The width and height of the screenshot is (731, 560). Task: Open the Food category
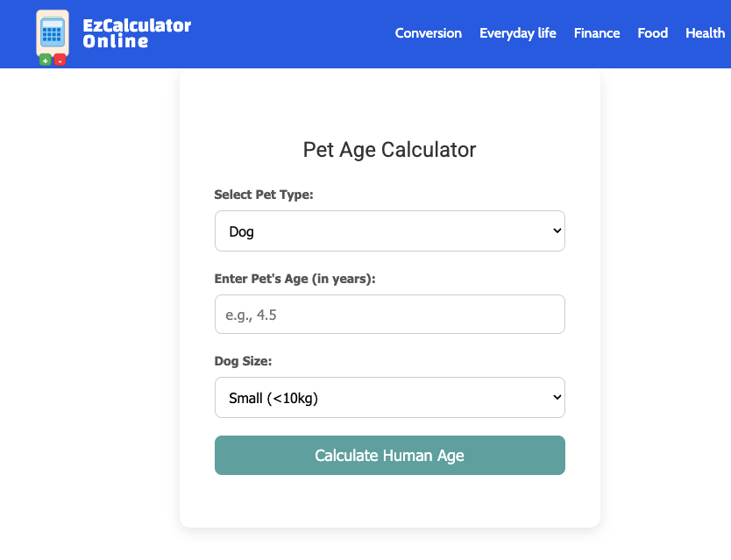652,33
